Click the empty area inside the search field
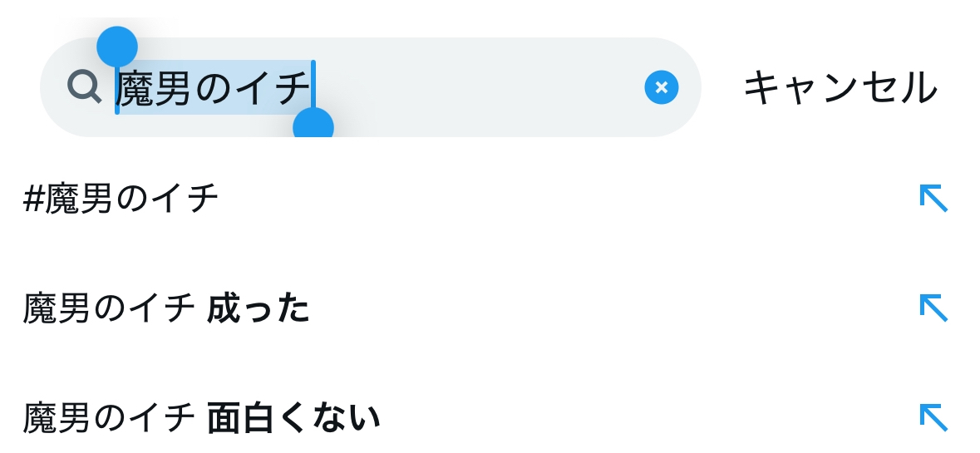Viewport: 980px width, 453px height. click(x=482, y=87)
